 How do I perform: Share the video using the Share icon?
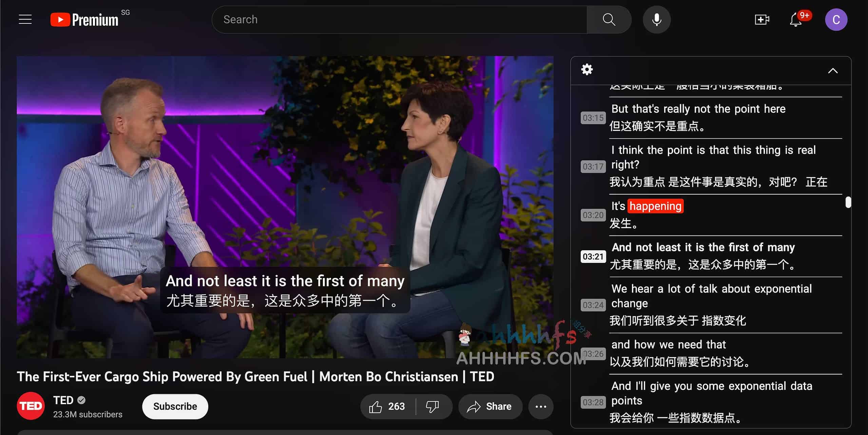490,406
